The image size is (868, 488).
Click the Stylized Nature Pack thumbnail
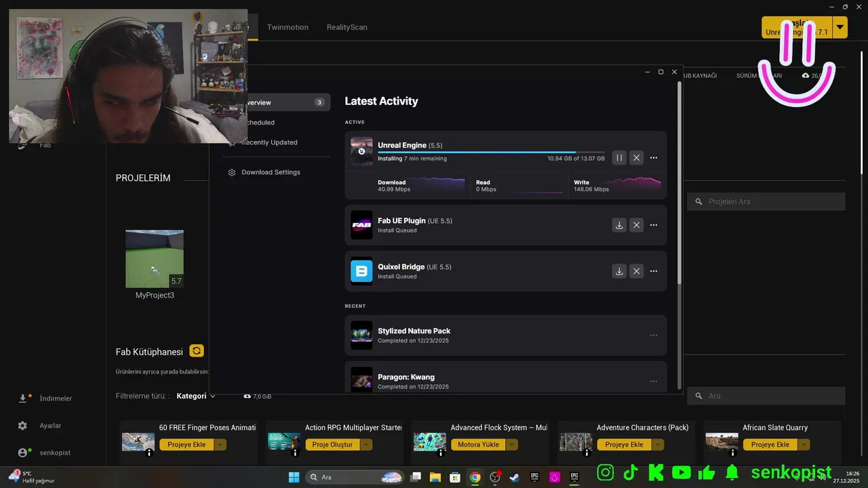point(361,335)
